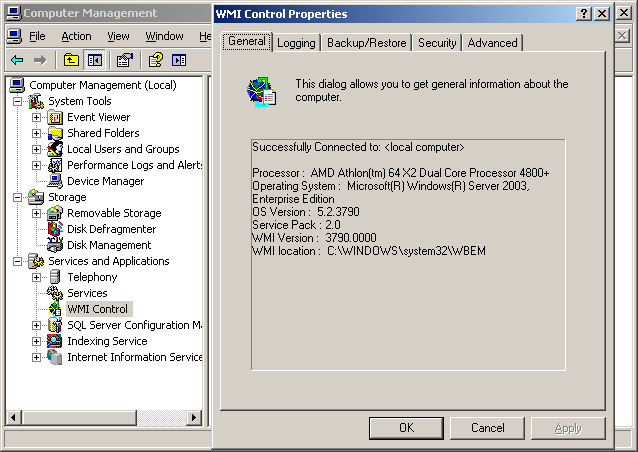The height and width of the screenshot is (452, 638).
Task: Open the Action menu
Action: (x=76, y=36)
